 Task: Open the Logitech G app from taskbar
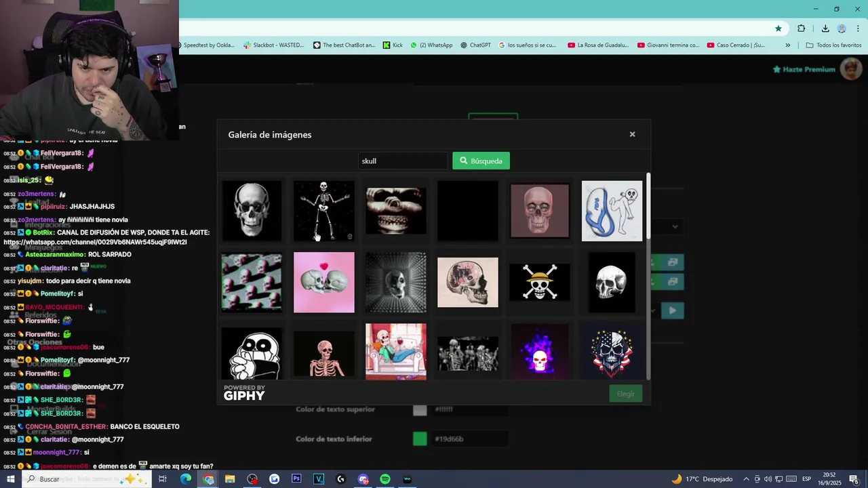(x=340, y=479)
